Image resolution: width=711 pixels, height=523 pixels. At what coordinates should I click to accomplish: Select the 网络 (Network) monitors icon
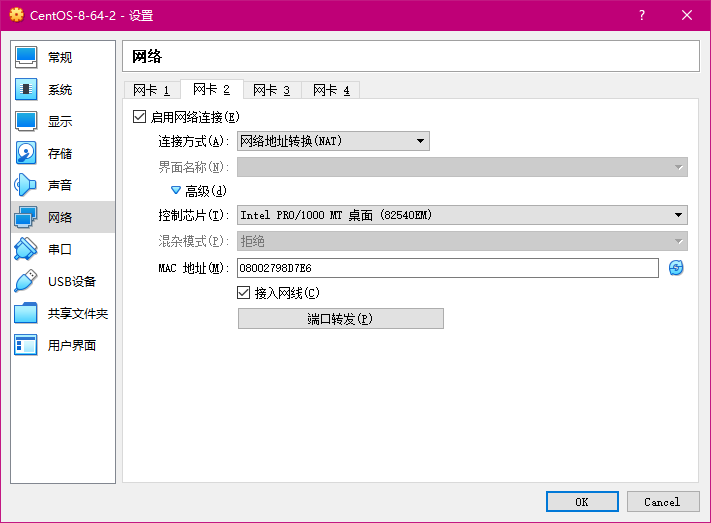pyautogui.click(x=26, y=217)
